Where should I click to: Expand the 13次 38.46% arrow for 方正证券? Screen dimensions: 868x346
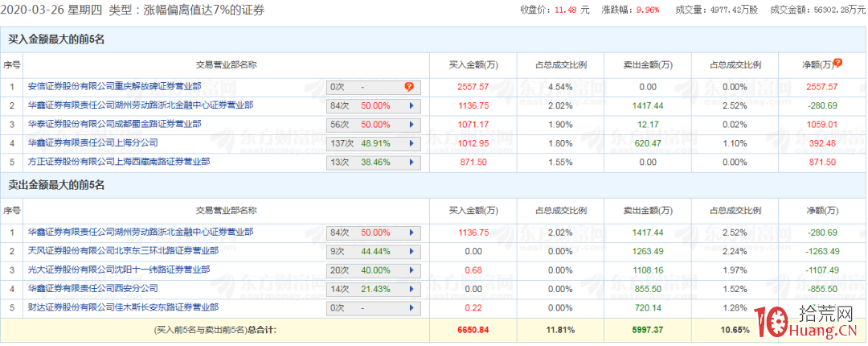pyautogui.click(x=411, y=163)
